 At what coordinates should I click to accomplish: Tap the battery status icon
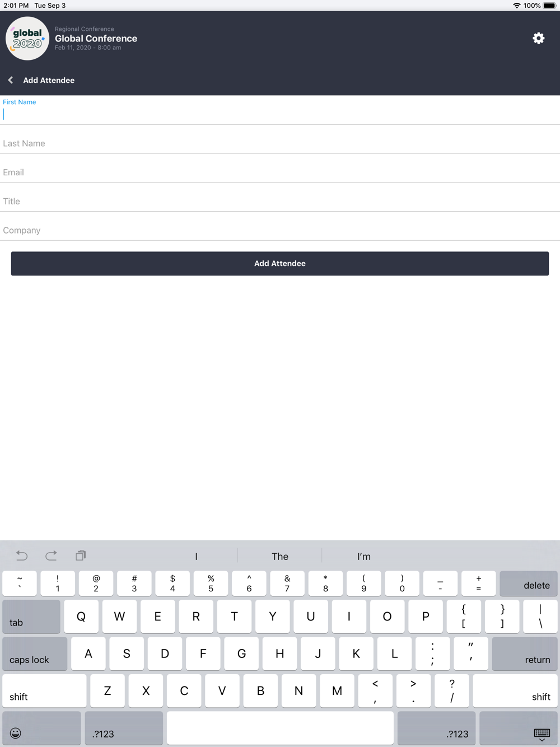click(549, 6)
